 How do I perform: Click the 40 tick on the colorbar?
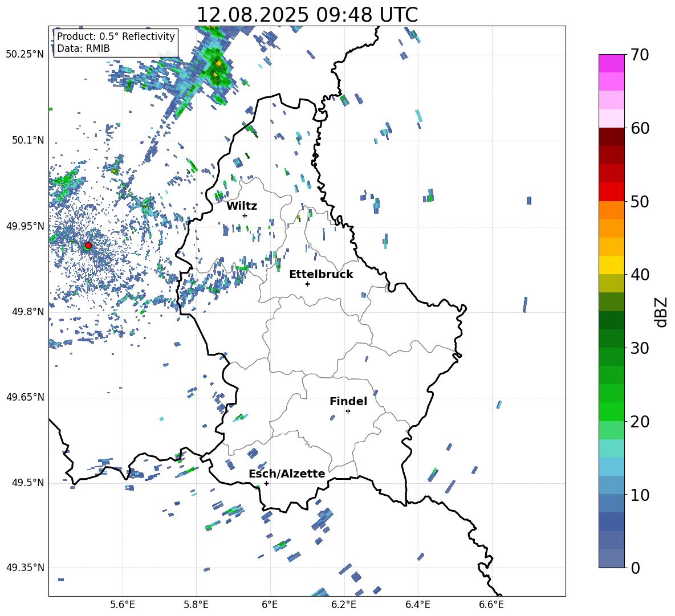tap(640, 275)
